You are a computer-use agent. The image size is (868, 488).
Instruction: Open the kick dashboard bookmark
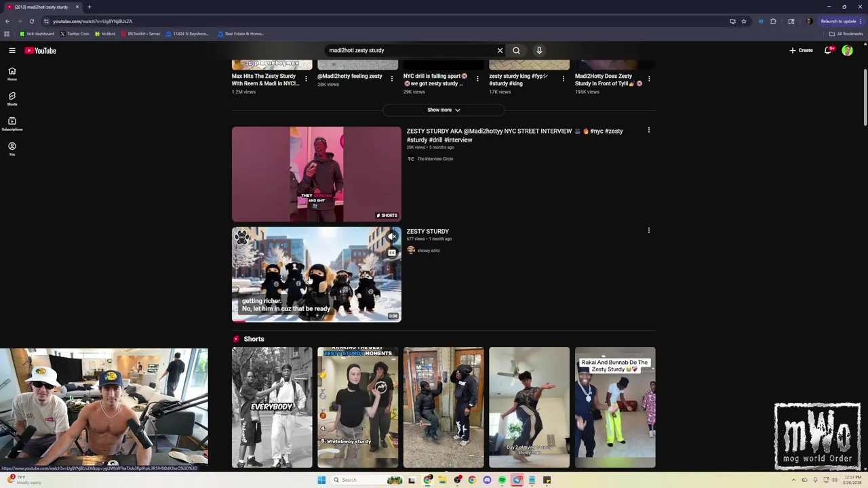click(37, 34)
